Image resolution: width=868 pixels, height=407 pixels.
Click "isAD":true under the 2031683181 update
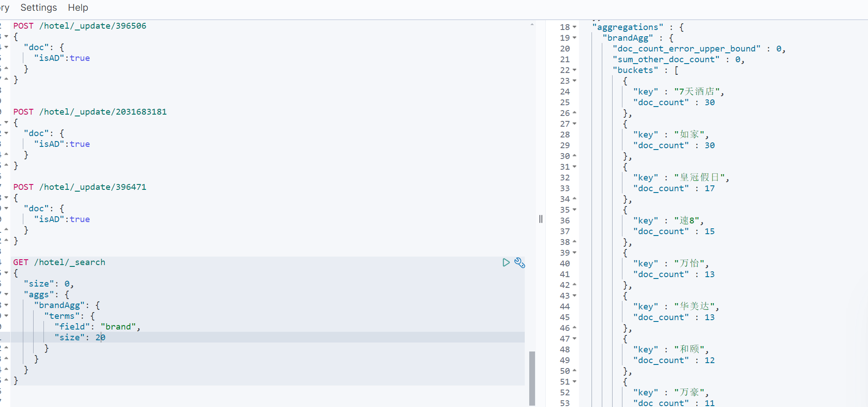[x=62, y=144]
